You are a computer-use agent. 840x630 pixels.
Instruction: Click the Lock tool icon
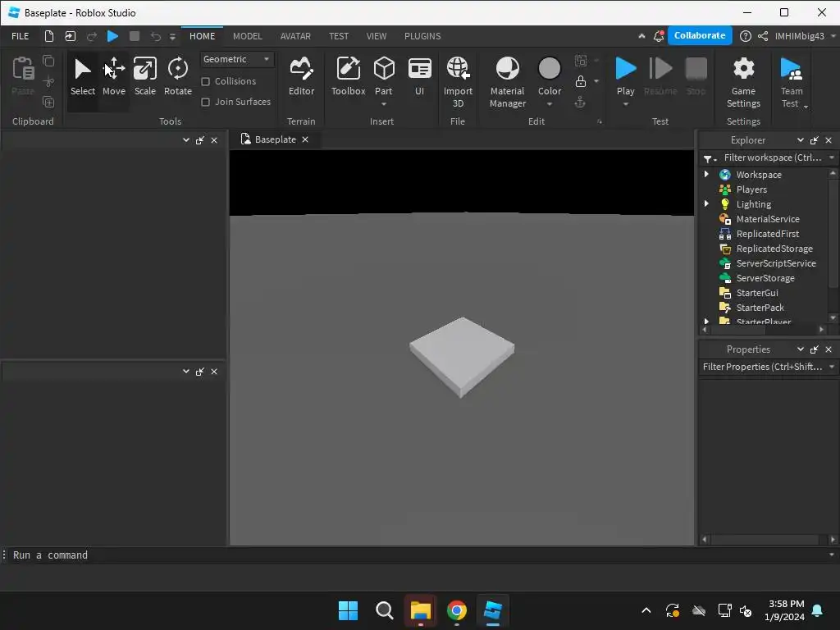(580, 81)
